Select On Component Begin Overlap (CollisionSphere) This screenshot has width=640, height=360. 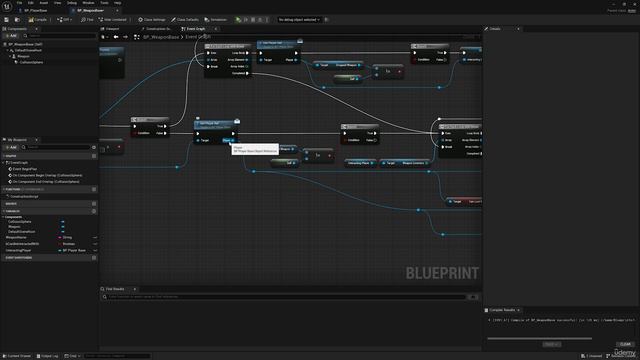47,175
